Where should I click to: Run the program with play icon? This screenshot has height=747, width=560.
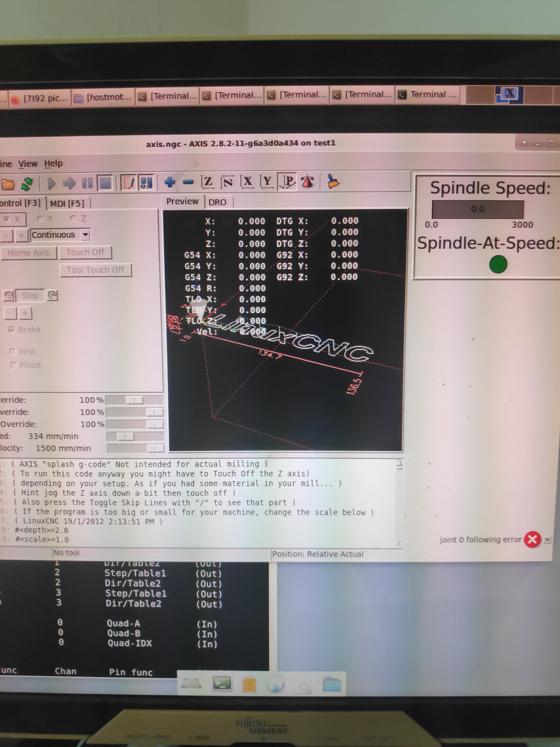[x=51, y=183]
